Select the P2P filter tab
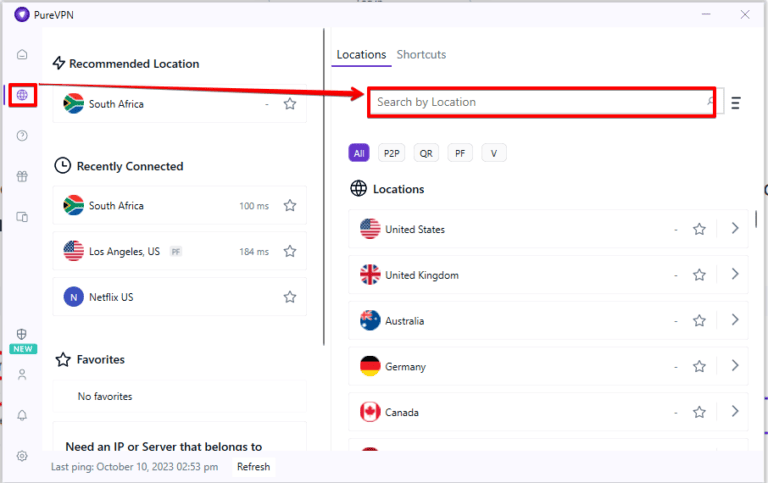Viewport: 768px width, 483px height. [x=392, y=153]
